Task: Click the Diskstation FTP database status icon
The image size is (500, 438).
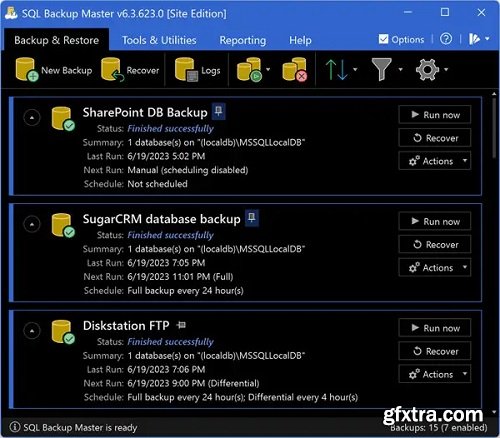Action: pos(63,332)
